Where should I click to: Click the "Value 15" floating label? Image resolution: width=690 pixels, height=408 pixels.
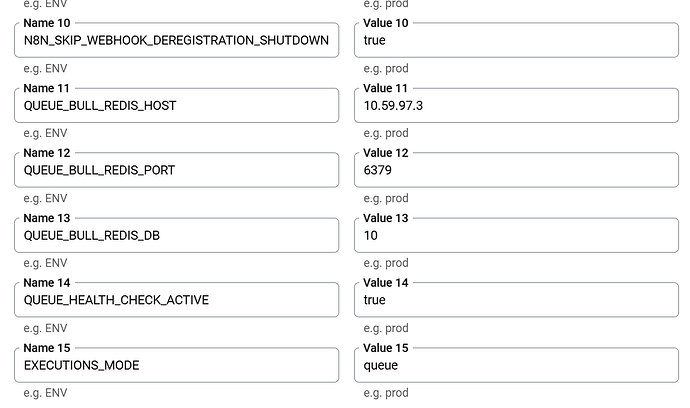pyautogui.click(x=386, y=348)
